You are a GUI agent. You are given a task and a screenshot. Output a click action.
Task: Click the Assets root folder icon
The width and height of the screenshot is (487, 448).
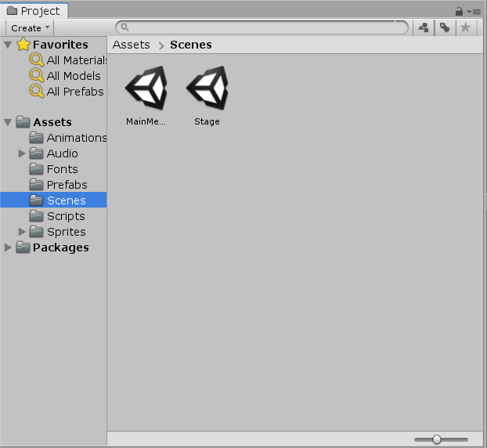pyautogui.click(x=23, y=122)
